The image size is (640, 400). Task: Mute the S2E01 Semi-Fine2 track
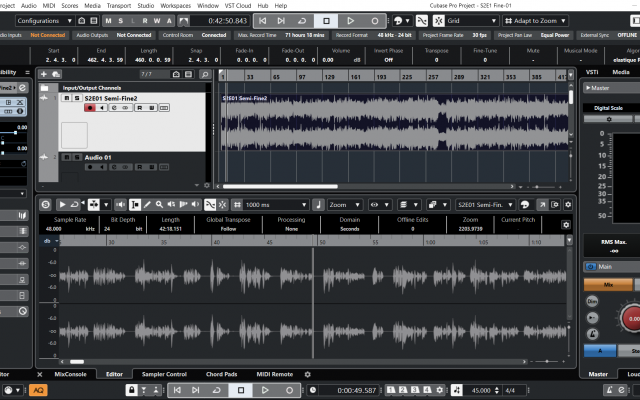click(67, 98)
